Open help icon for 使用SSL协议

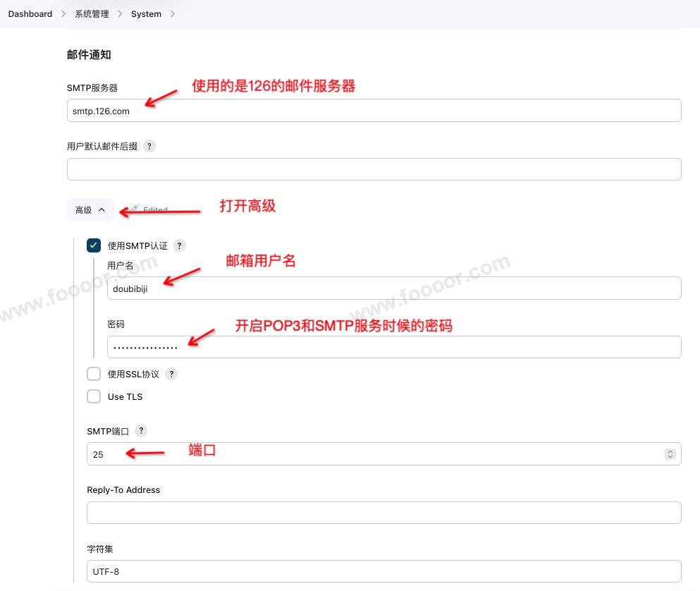[x=171, y=374]
